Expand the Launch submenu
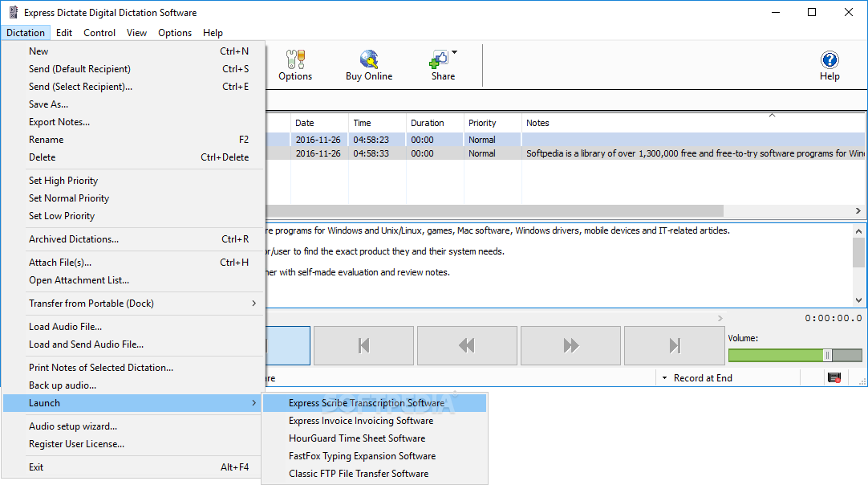 (x=133, y=404)
